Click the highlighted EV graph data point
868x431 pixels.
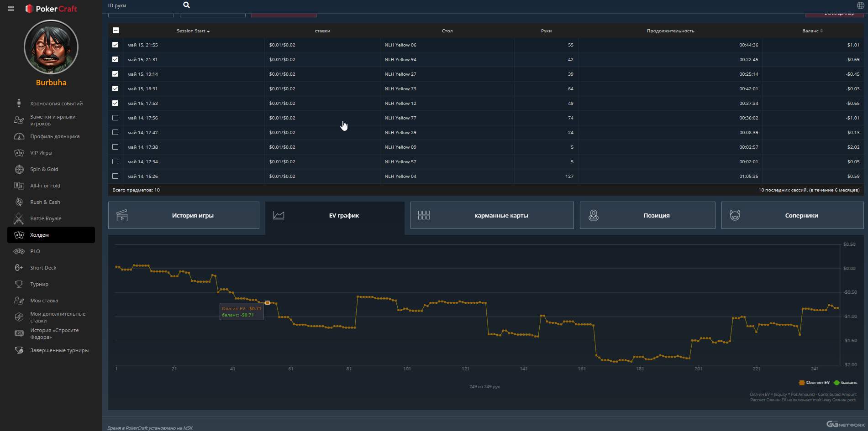click(268, 303)
